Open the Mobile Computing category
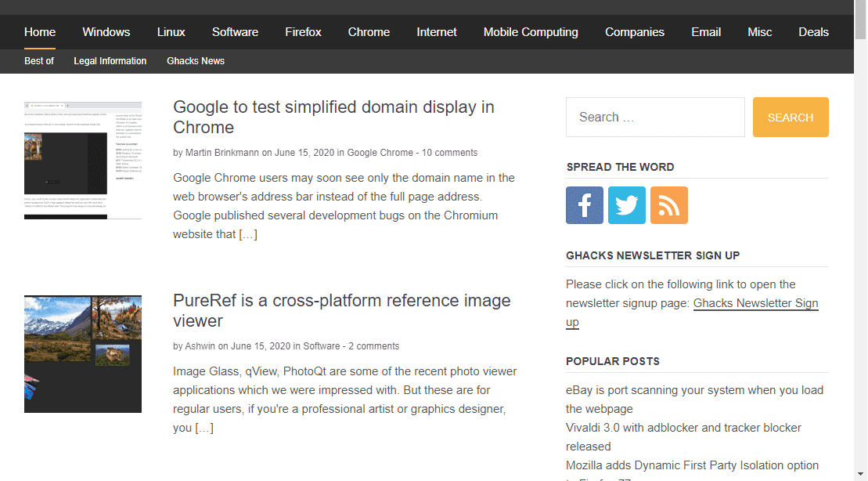This screenshot has height=481, width=868. [x=531, y=32]
